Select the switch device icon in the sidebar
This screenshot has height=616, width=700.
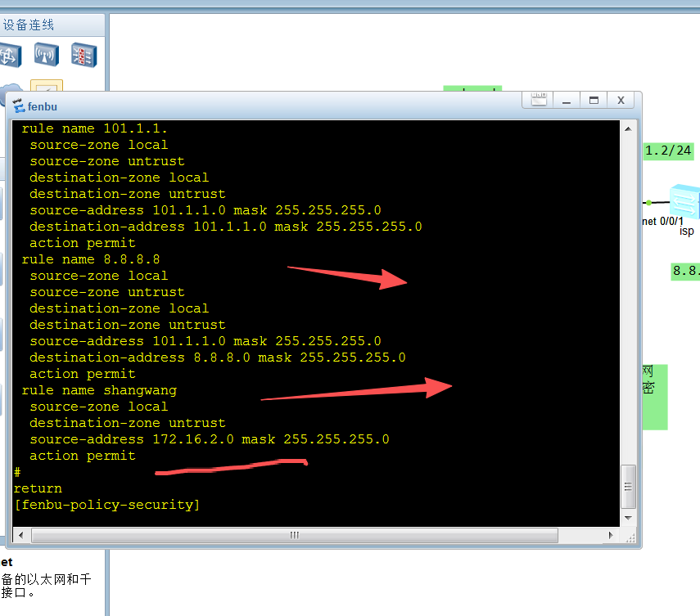pos(11,54)
